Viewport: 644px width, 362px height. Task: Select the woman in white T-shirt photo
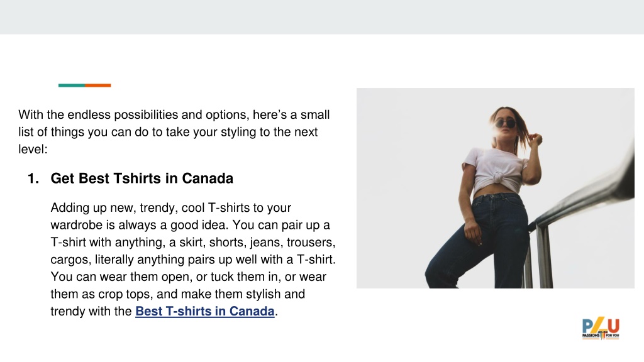(x=496, y=188)
